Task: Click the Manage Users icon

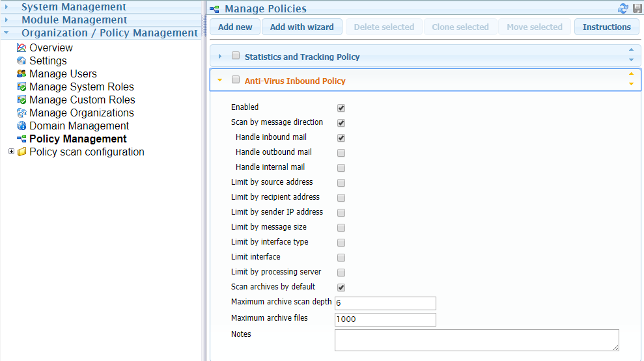Action: click(21, 74)
